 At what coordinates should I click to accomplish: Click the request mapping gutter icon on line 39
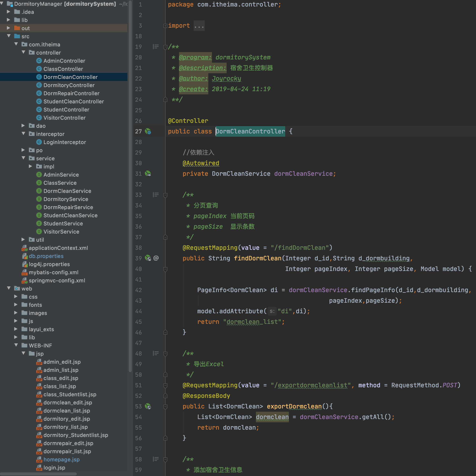point(148,258)
